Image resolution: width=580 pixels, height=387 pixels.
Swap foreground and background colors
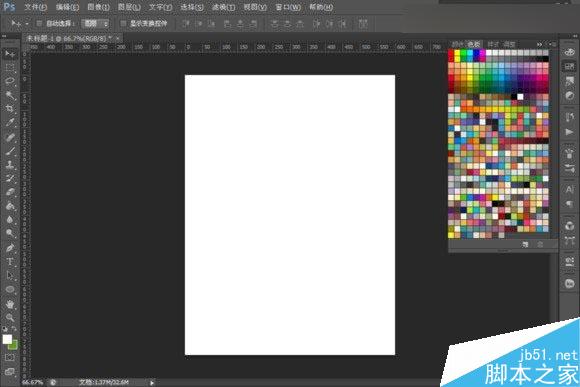tap(14, 329)
